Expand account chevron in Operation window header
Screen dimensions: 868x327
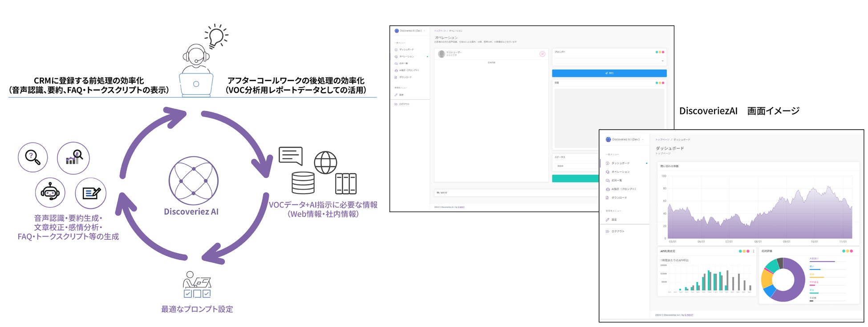coord(425,31)
